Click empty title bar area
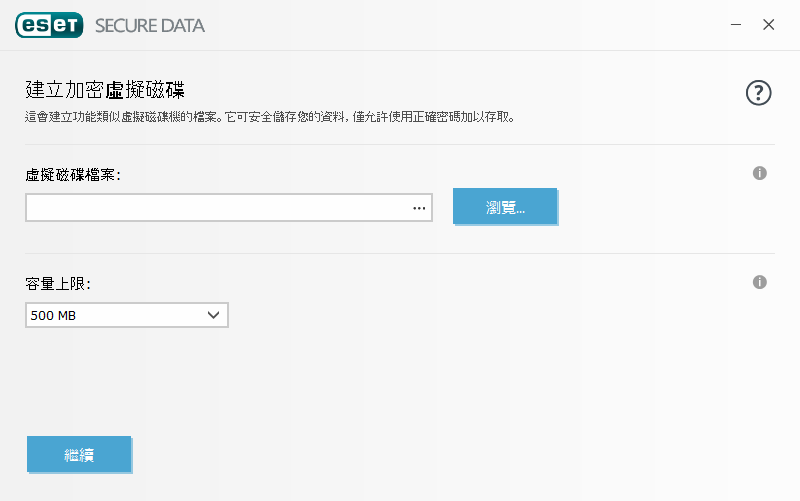This screenshot has width=800, height=501. [x=450, y=25]
